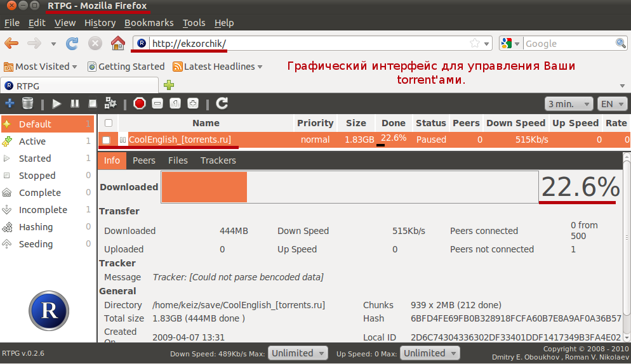
Task: Start torrent with the play icon
Action: (x=56, y=104)
